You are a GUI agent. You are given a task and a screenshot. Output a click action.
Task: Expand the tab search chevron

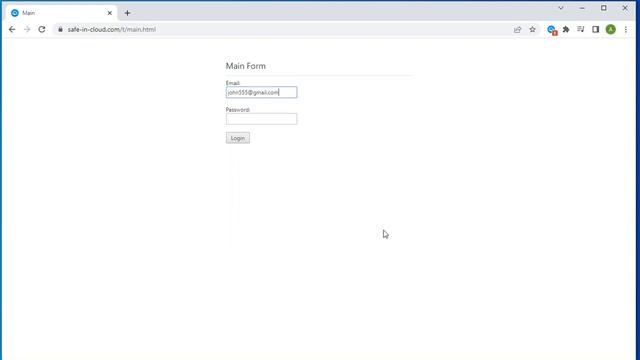tap(561, 8)
